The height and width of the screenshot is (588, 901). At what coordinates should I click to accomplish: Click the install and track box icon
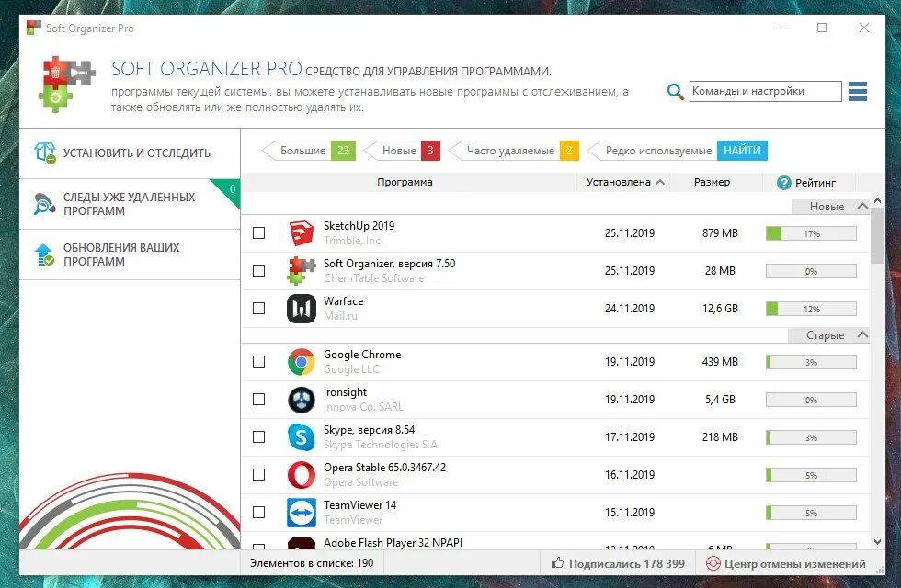click(x=45, y=153)
